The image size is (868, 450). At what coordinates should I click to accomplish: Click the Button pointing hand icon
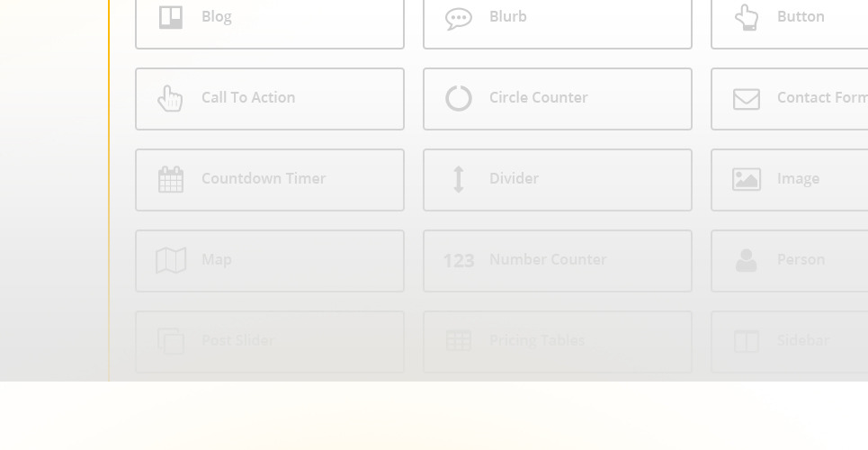[747, 17]
